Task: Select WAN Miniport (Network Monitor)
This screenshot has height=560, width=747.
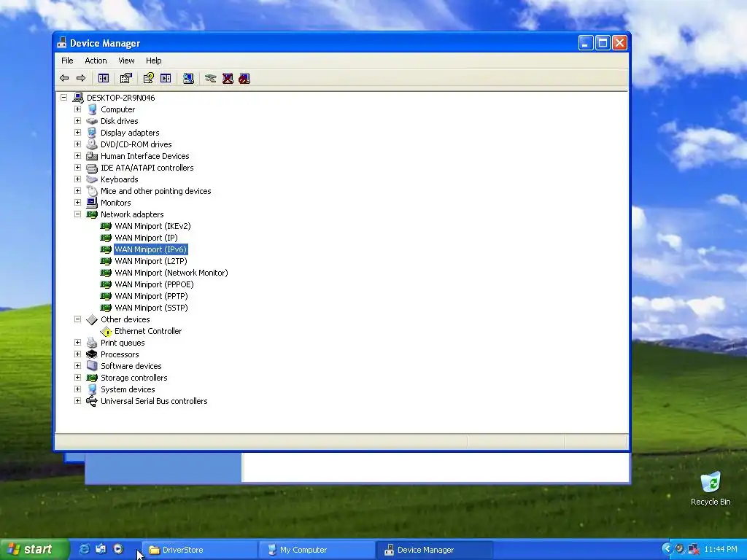Action: (171, 273)
